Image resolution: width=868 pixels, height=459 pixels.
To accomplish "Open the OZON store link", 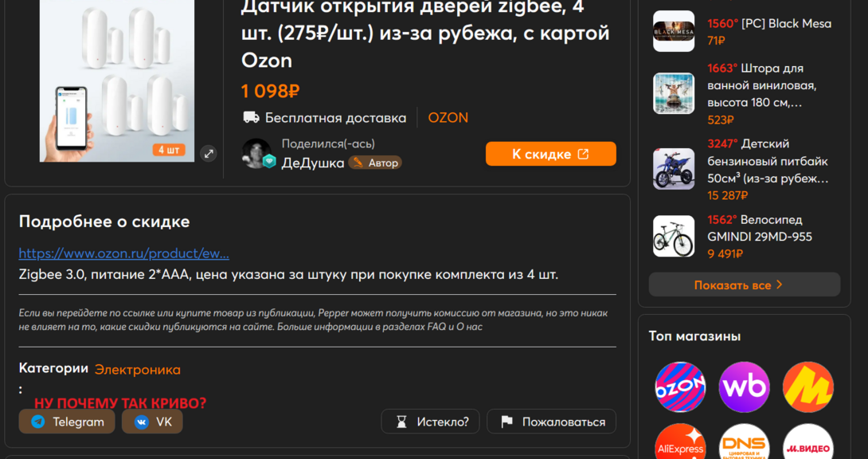I will pos(448,118).
